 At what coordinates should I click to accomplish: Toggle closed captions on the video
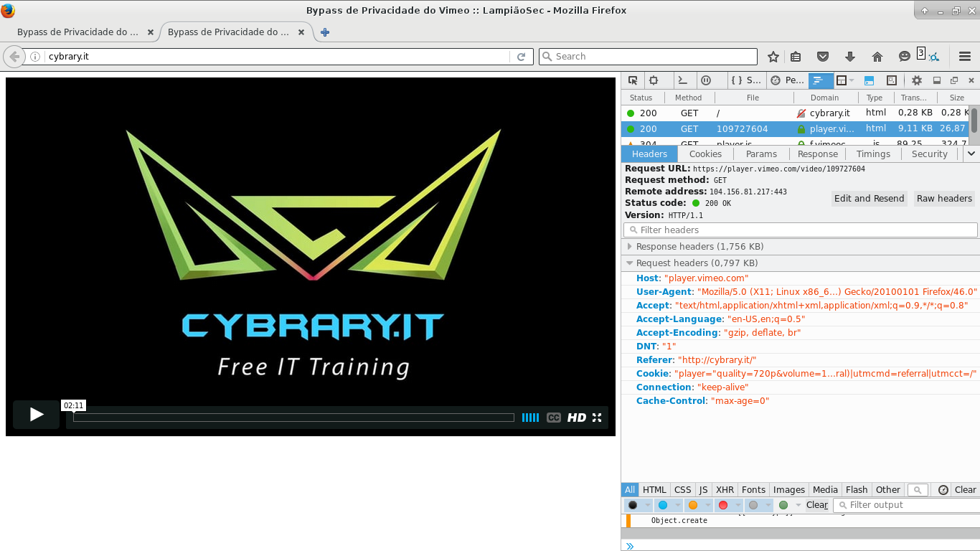553,418
